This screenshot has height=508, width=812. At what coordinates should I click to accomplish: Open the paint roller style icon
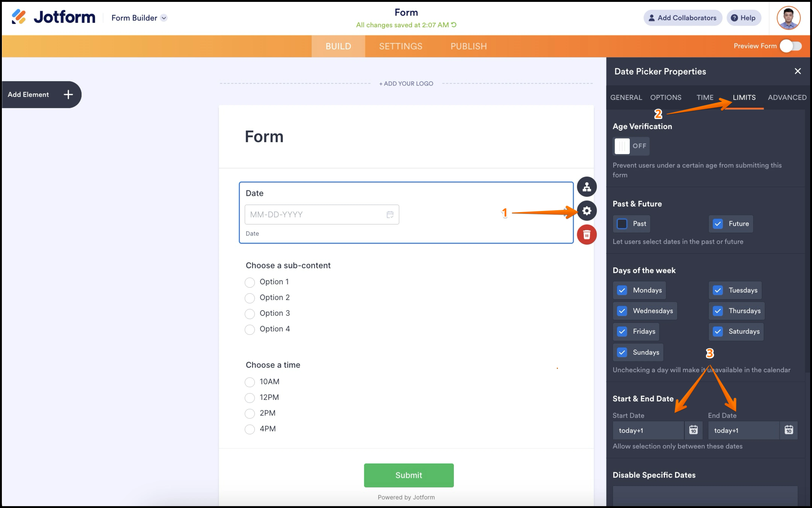(587, 187)
